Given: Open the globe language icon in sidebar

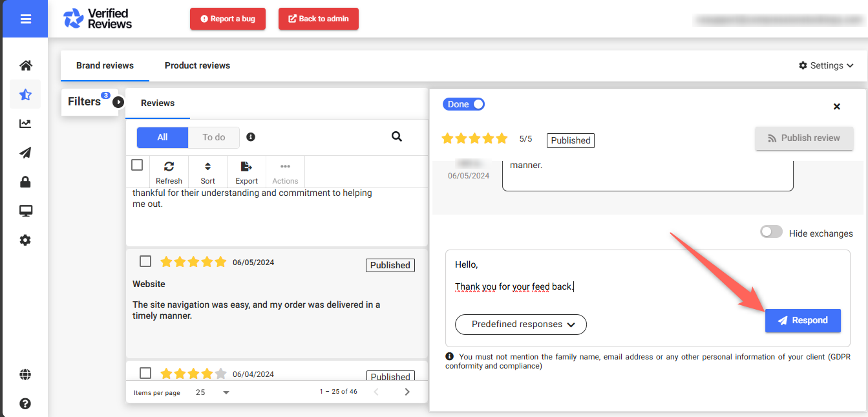Looking at the screenshot, I should (25, 374).
